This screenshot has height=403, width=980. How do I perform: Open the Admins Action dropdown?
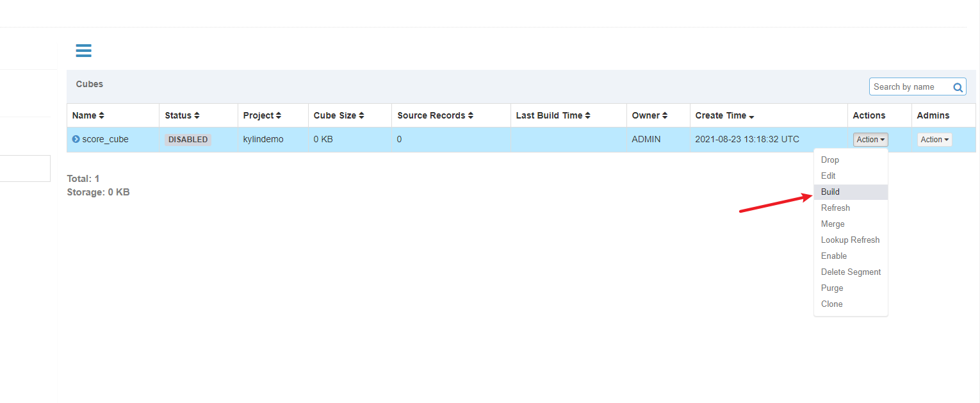[x=935, y=139]
